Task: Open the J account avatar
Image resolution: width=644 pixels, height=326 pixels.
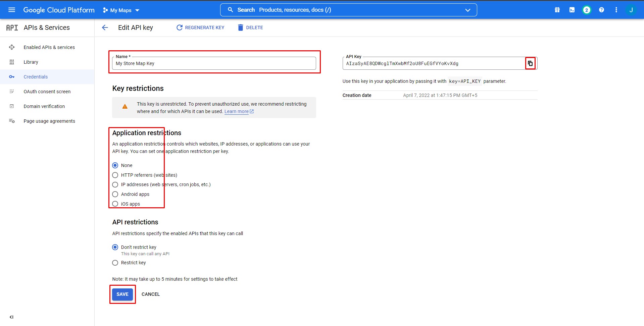Action: click(x=631, y=10)
